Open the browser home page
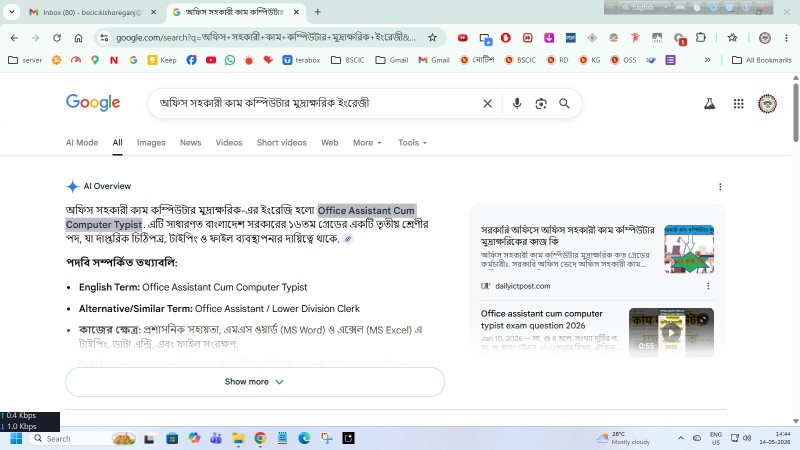This screenshot has height=450, width=800. click(x=78, y=38)
